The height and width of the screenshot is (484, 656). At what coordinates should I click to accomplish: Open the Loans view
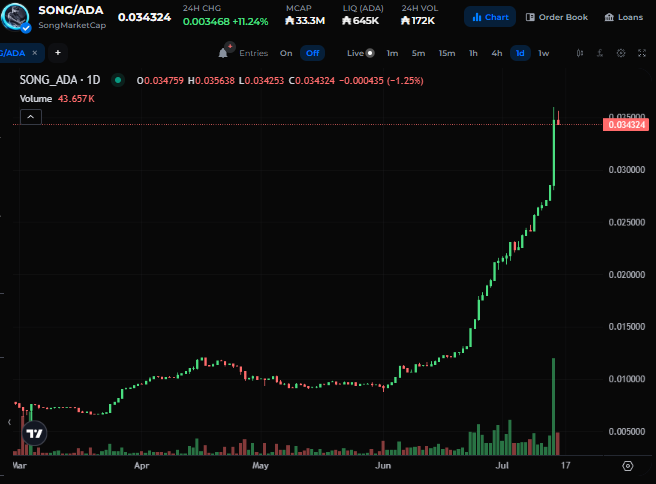click(x=624, y=17)
